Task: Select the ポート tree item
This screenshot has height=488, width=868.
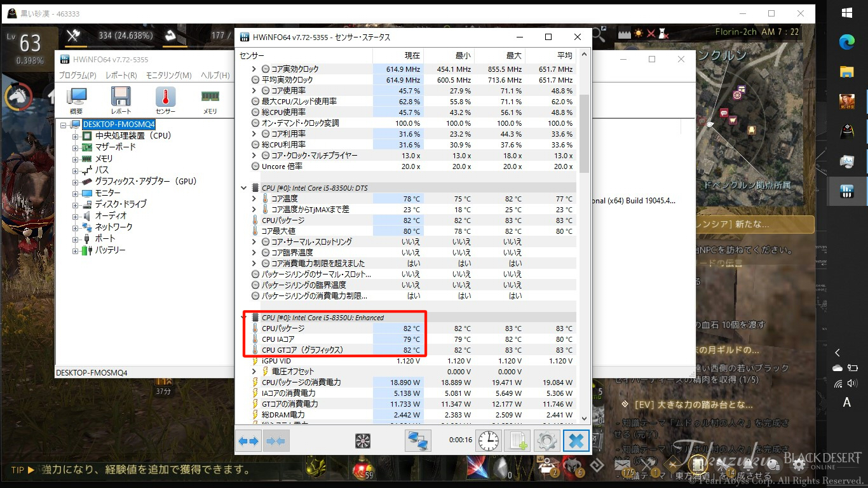Action: (x=105, y=239)
